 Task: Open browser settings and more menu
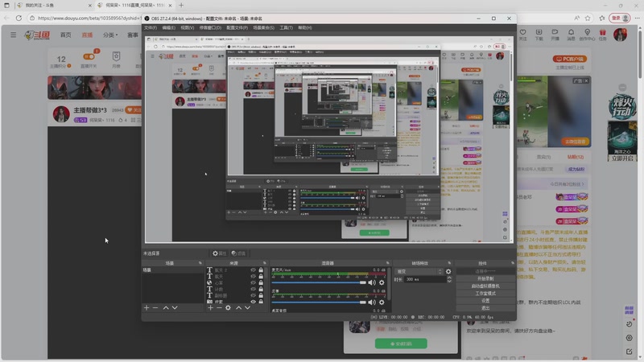[x=637, y=18]
